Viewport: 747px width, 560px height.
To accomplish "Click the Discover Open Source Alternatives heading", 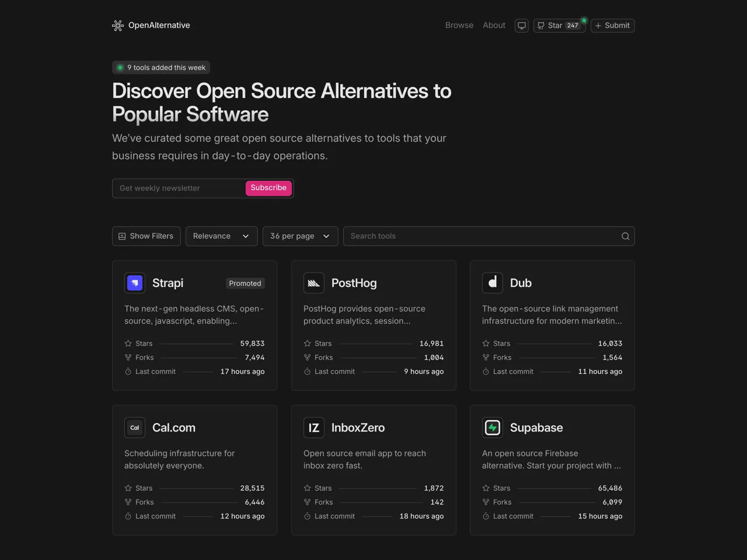I will pos(282,103).
